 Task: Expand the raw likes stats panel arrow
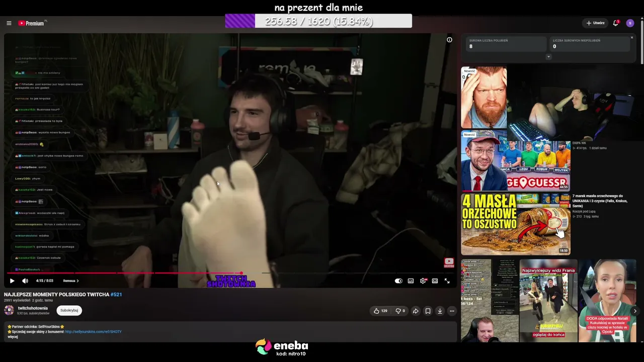point(548,56)
